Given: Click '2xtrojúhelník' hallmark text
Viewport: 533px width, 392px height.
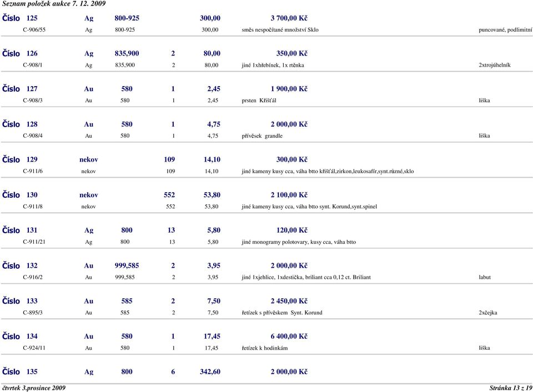Looking at the screenshot, I should click(494, 65).
